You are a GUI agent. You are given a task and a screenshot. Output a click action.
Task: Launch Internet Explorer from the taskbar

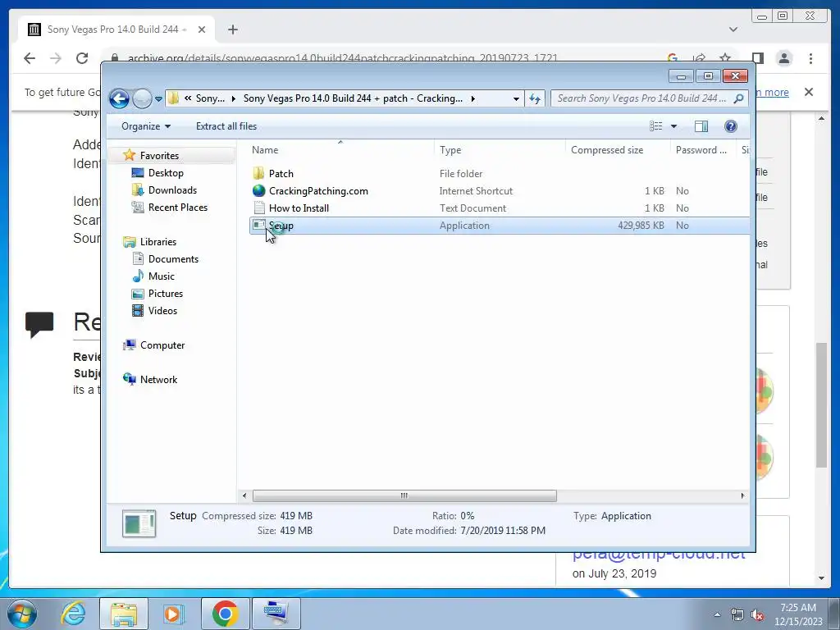(73, 614)
